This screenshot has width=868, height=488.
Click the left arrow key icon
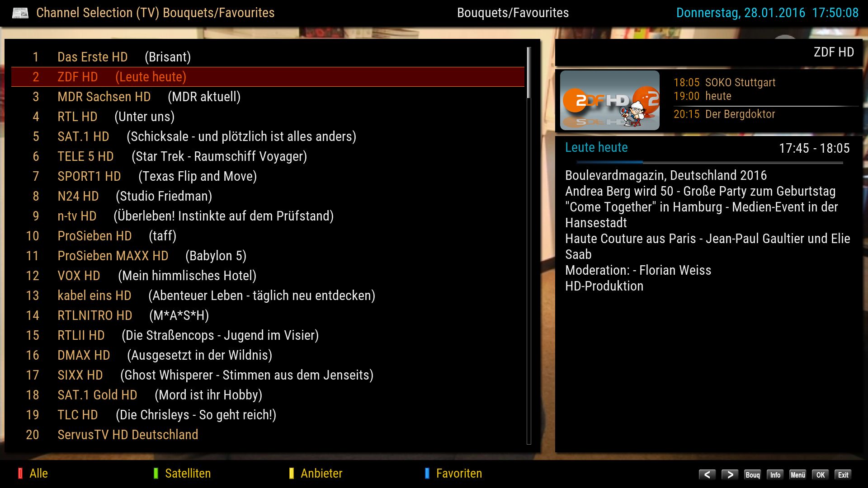[707, 474]
